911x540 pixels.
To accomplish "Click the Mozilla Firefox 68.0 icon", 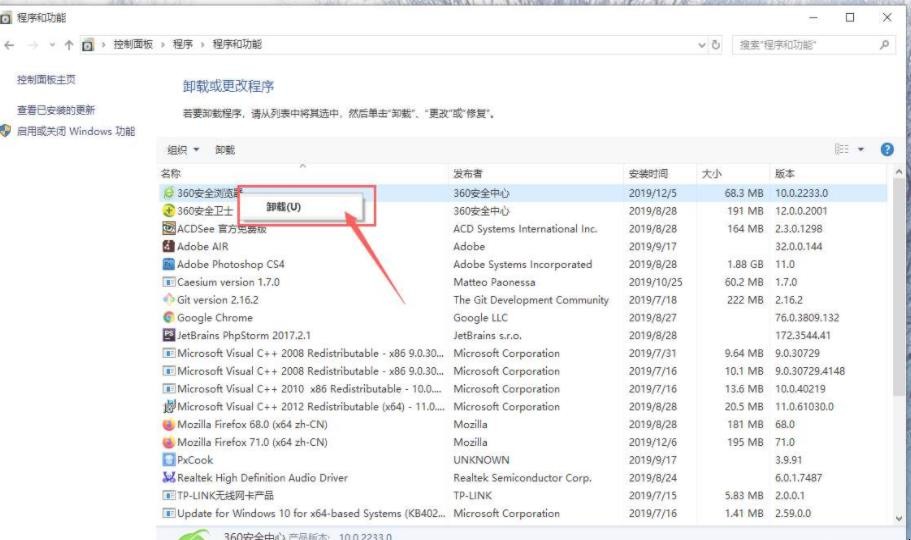I will click(168, 424).
